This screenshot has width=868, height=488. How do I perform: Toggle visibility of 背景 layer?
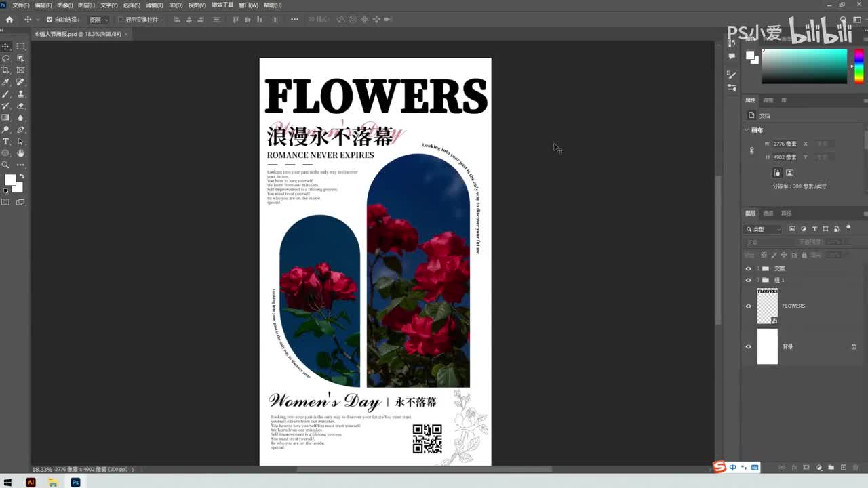click(749, 346)
